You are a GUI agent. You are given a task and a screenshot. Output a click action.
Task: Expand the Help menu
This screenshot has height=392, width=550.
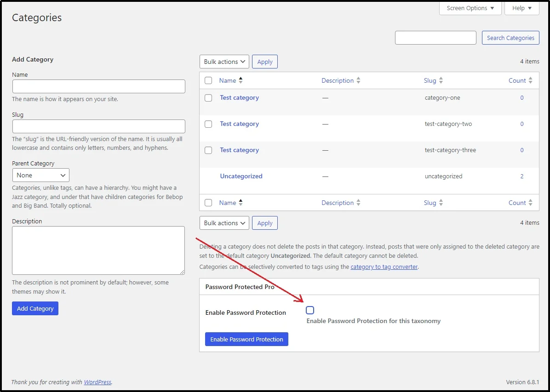point(521,8)
